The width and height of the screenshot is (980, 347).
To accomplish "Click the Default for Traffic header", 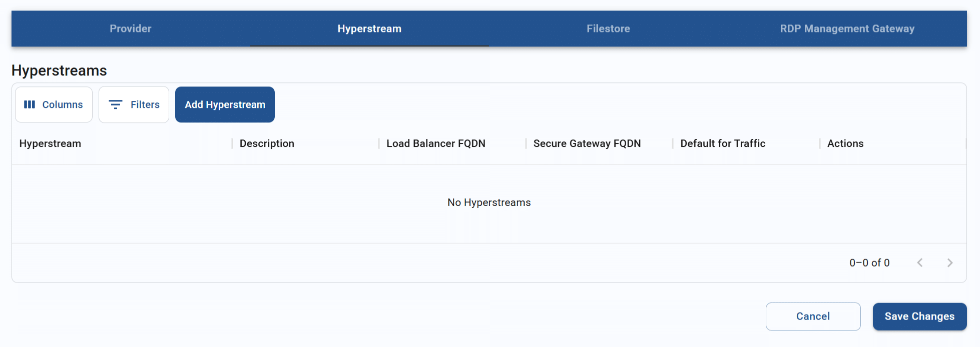I will [x=723, y=143].
